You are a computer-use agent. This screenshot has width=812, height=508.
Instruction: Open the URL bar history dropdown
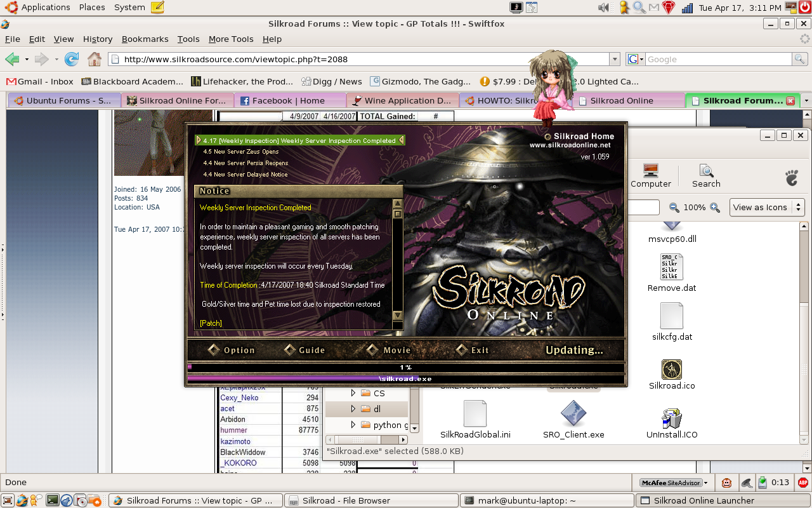point(614,59)
